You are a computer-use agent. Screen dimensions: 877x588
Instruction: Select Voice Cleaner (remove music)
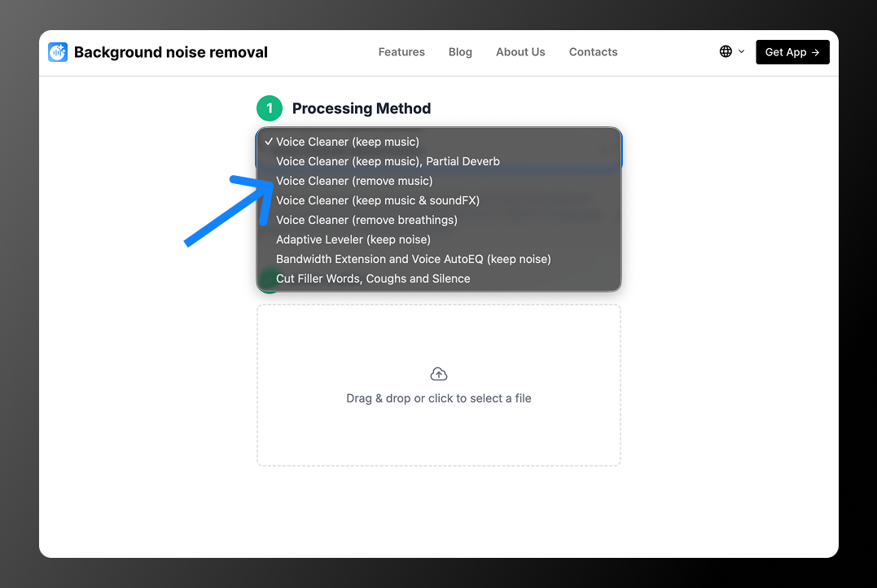pos(354,181)
